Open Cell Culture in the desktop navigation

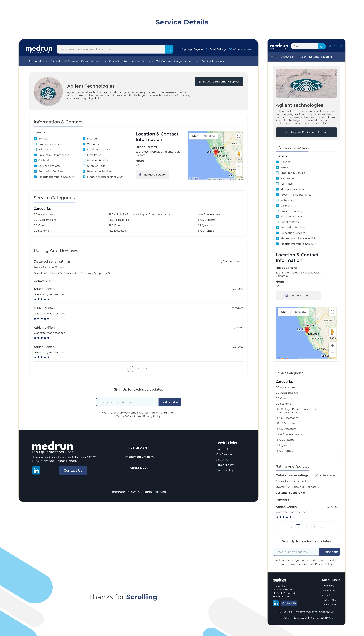click(x=163, y=61)
